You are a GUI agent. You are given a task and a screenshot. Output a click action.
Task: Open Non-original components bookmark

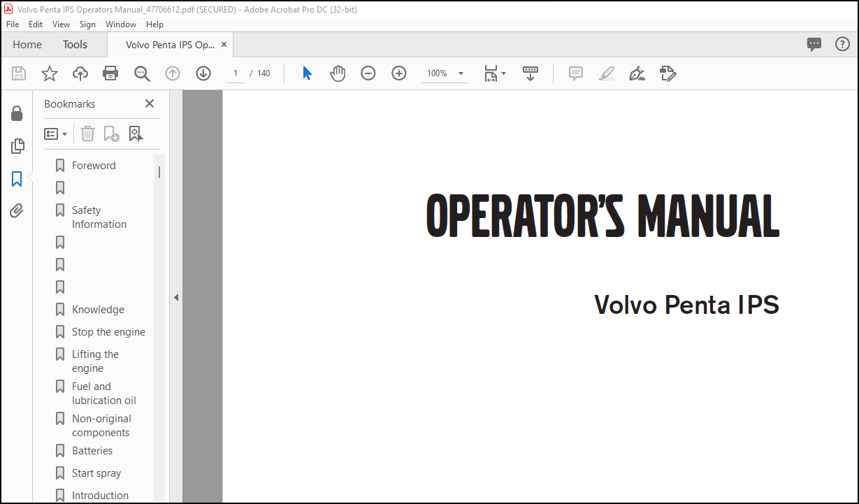pos(101,426)
